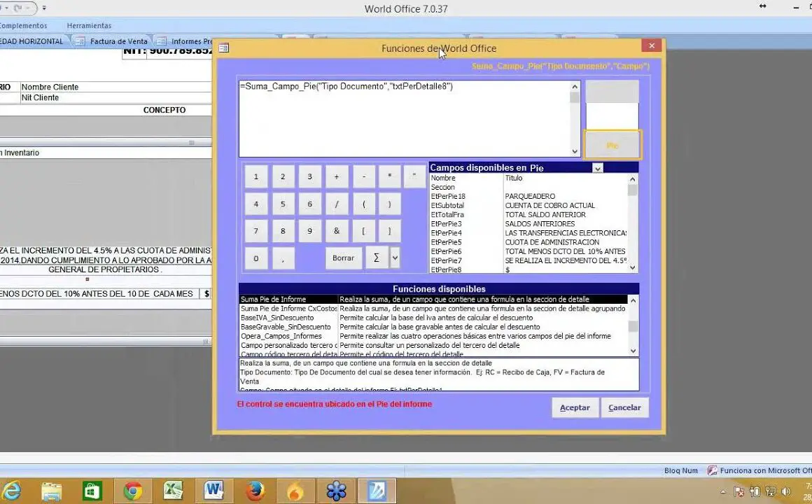
Task: Click the Pie section button
Action: coord(612,144)
